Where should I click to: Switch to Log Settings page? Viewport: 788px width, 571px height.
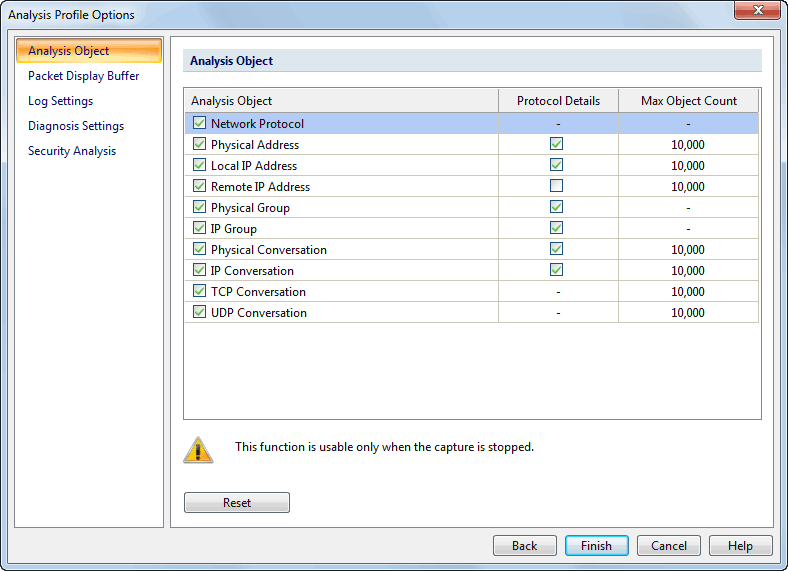(x=60, y=101)
